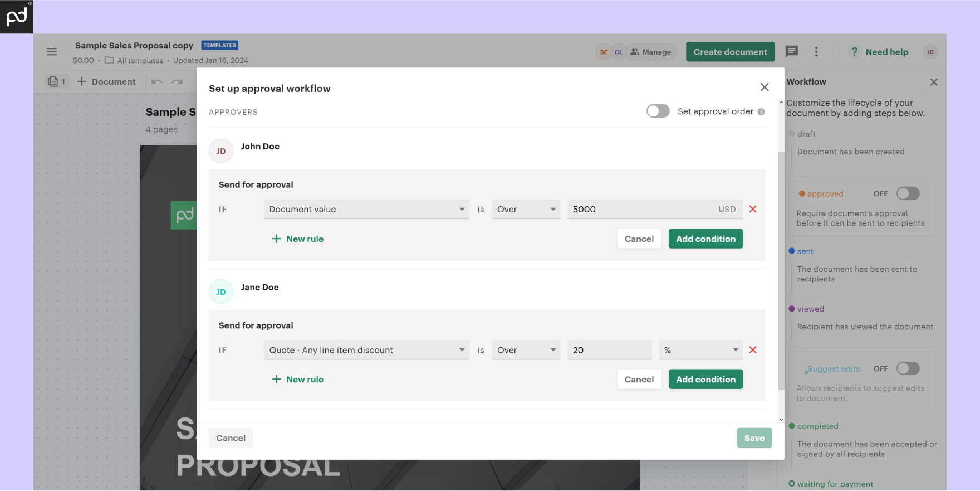Image resolution: width=980 pixels, height=491 pixels.
Task: Click Add condition for Jane Doe
Action: click(x=705, y=379)
